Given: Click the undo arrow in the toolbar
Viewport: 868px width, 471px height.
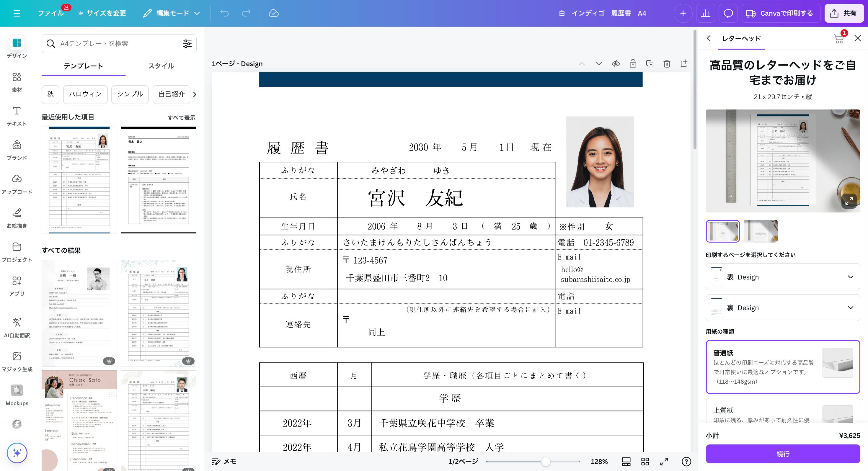Looking at the screenshot, I should pyautogui.click(x=225, y=13).
